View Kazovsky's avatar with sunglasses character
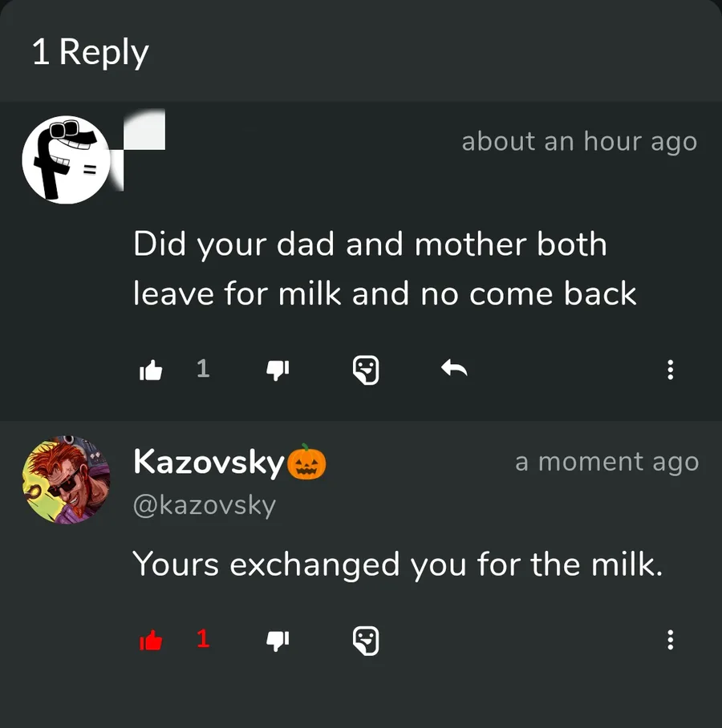 66,480
